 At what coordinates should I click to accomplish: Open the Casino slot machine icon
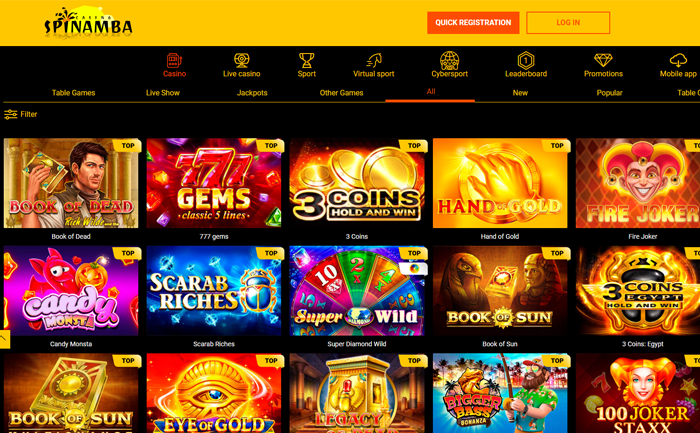(x=174, y=60)
